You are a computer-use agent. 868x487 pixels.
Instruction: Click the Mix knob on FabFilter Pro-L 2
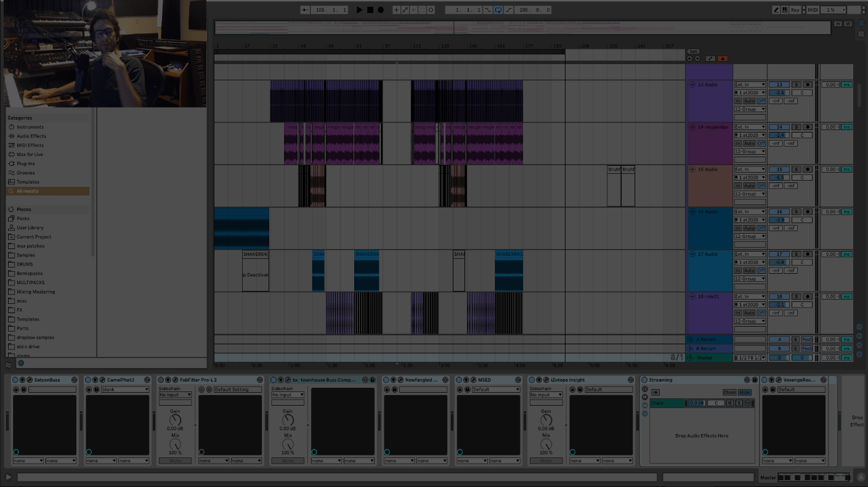(x=176, y=444)
